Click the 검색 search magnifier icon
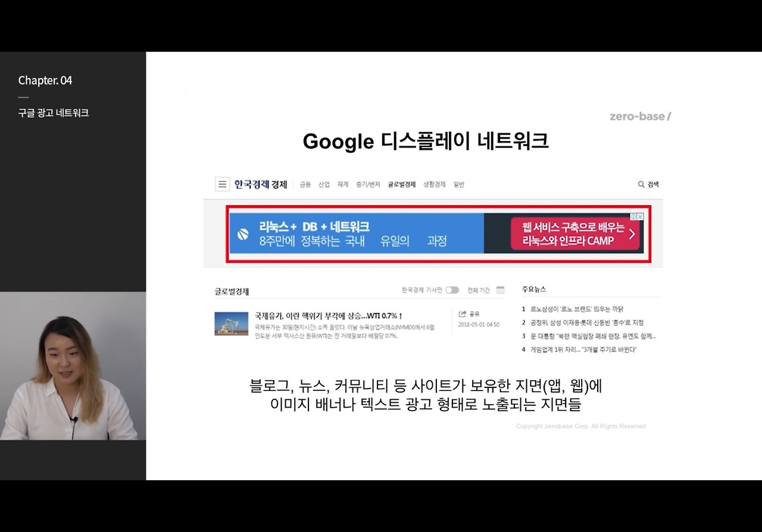Image resolution: width=762 pixels, height=532 pixels. click(641, 184)
